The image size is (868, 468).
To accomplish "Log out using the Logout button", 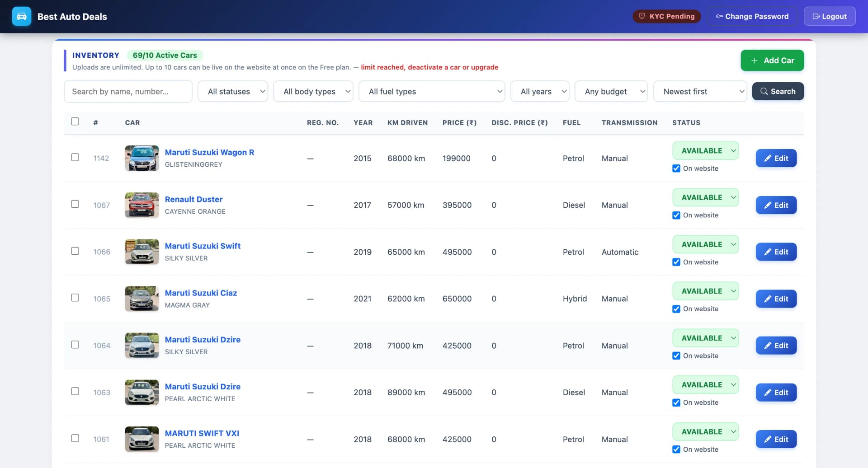I will point(830,16).
